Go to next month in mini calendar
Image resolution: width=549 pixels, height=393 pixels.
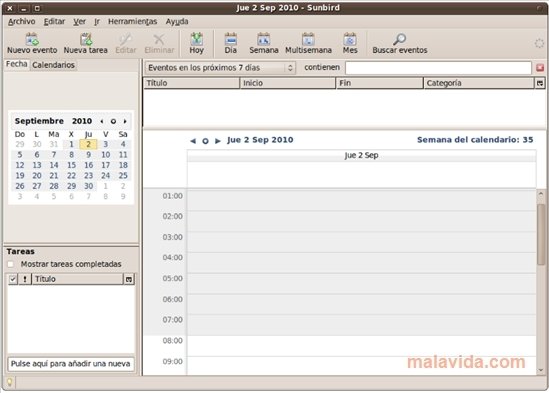pos(125,121)
